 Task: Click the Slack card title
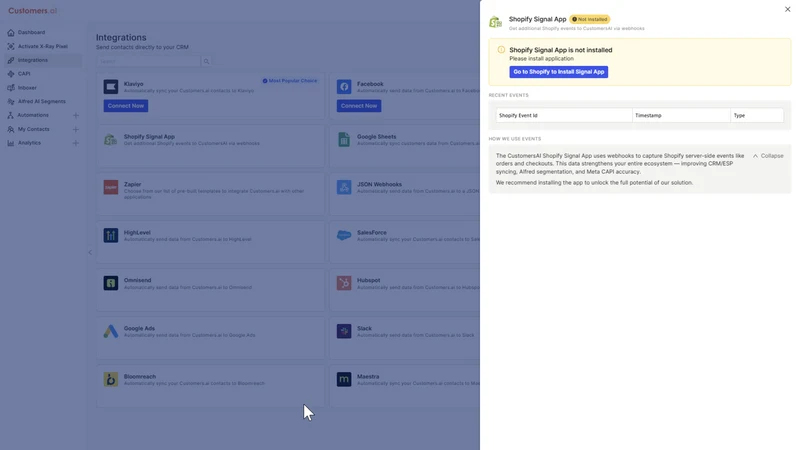coord(364,329)
